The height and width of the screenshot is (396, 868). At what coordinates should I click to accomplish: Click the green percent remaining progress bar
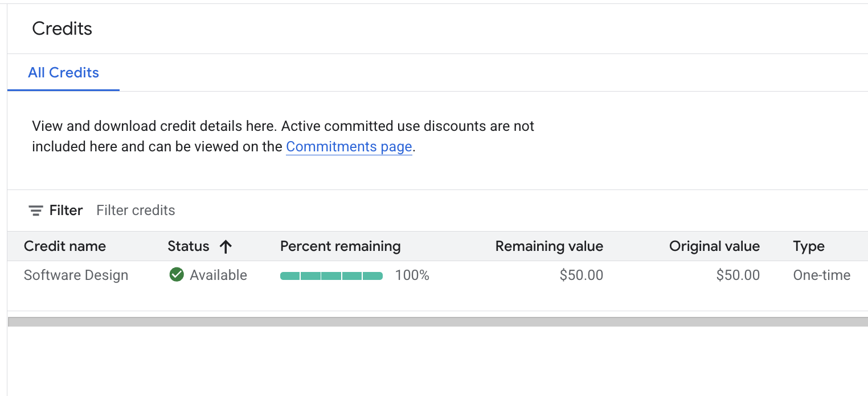coord(331,276)
